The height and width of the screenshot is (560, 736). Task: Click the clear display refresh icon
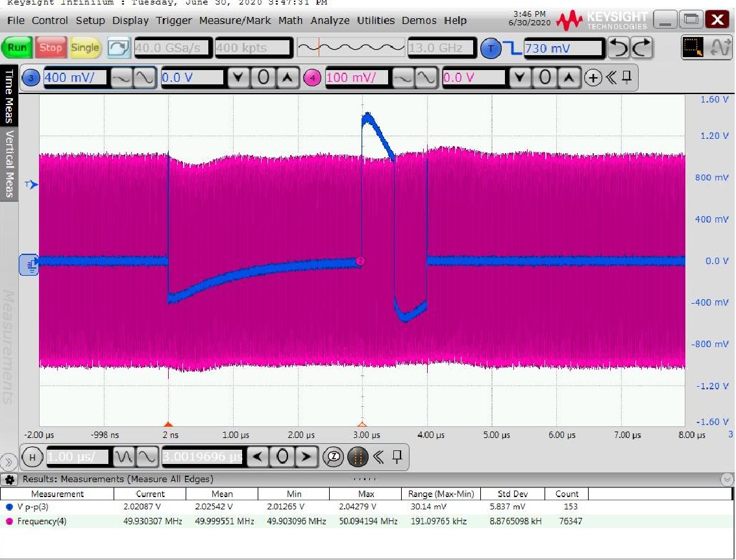[118, 48]
